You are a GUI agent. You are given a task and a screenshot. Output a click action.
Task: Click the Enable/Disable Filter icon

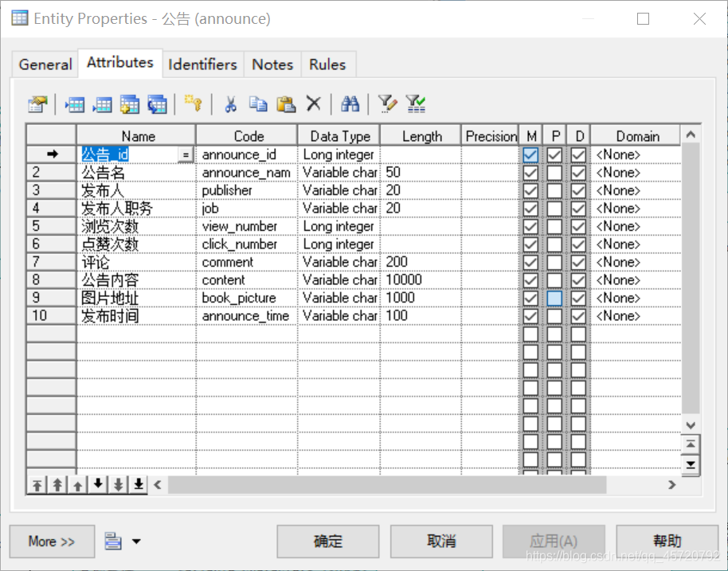click(x=416, y=104)
